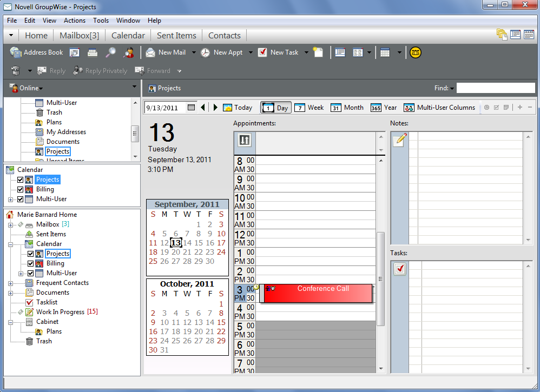
Task: Click the New Mail envelope icon
Action: pyautogui.click(x=150, y=52)
